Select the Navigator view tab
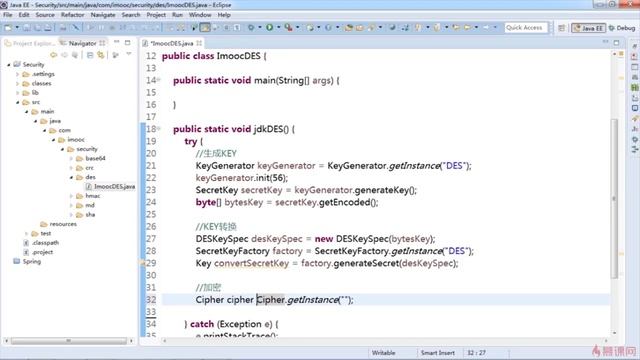 coord(82,43)
